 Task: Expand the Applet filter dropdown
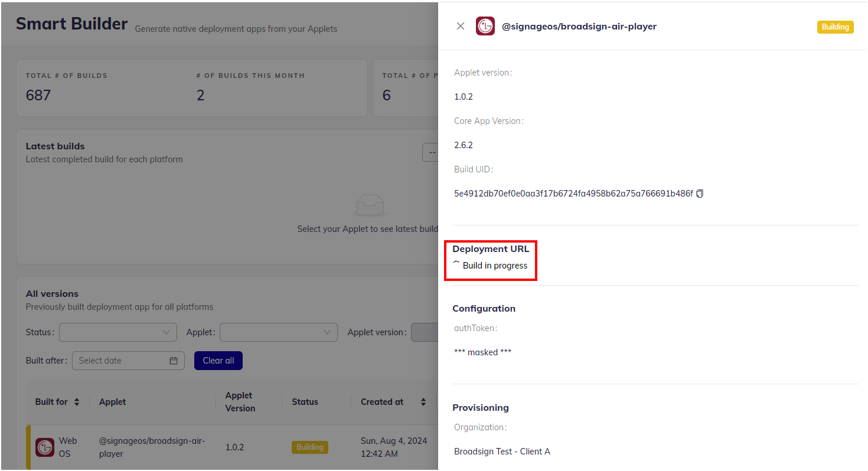pyautogui.click(x=279, y=332)
